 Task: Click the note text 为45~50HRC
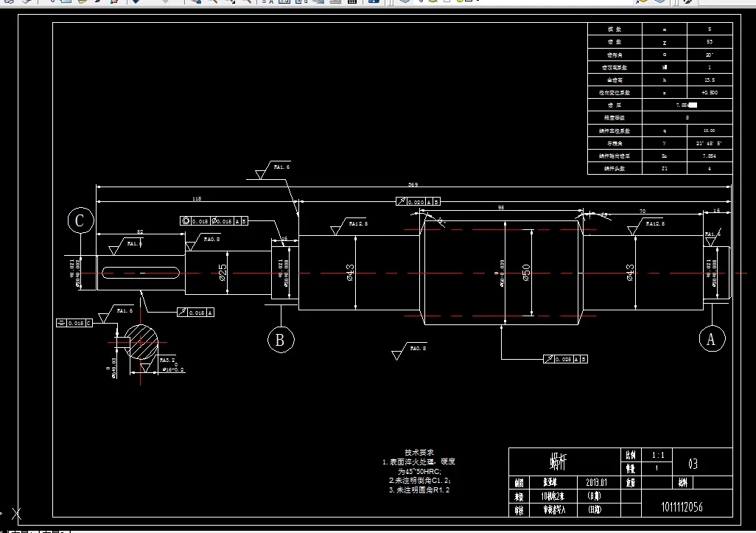419,471
